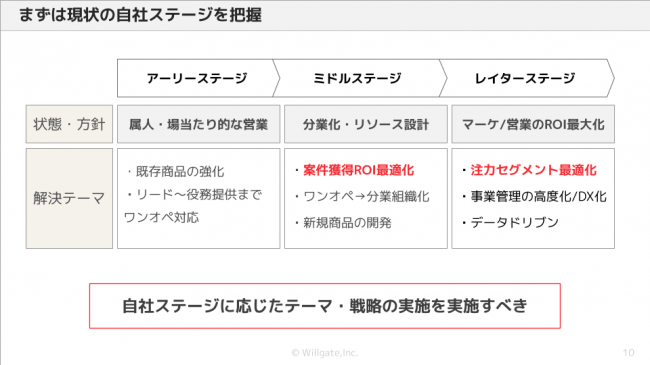Screen dimensions: 650x365
Task: Click the slide title まずは現状の自社ステージを把握
Action: coord(140,15)
